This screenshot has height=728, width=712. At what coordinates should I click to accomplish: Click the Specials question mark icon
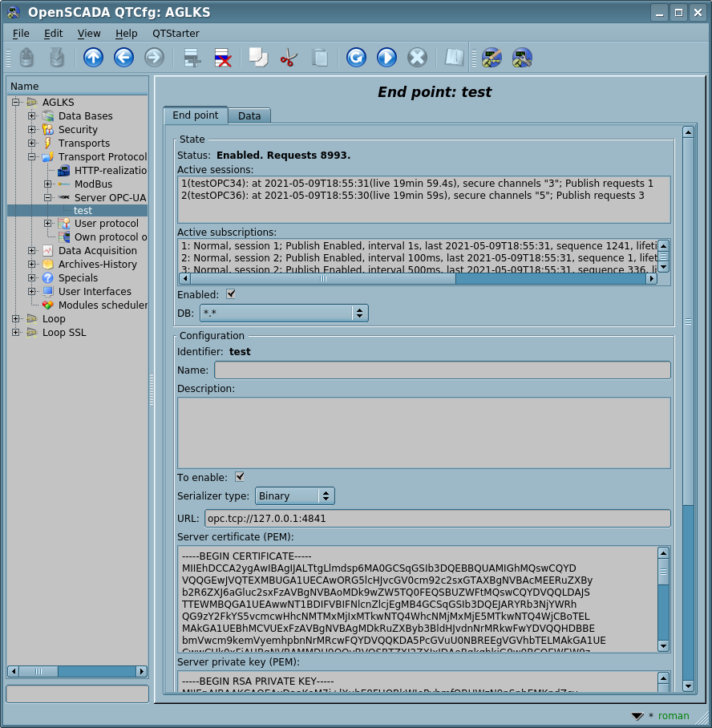(48, 277)
